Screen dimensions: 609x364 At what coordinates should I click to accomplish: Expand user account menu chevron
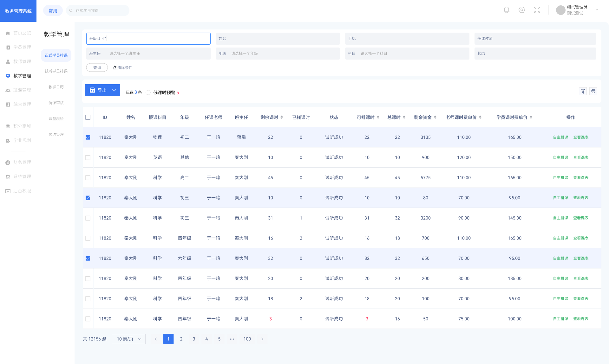coord(597,10)
